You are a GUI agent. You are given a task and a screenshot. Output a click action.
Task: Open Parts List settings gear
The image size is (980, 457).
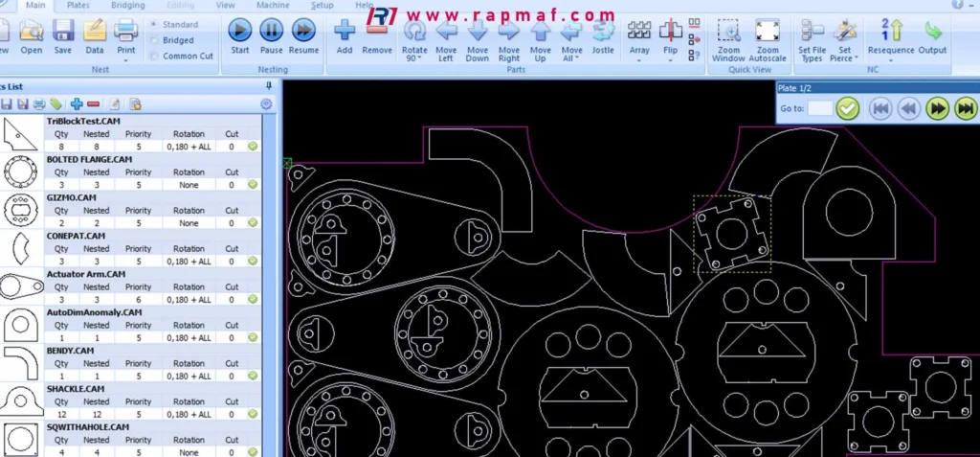coord(266,103)
